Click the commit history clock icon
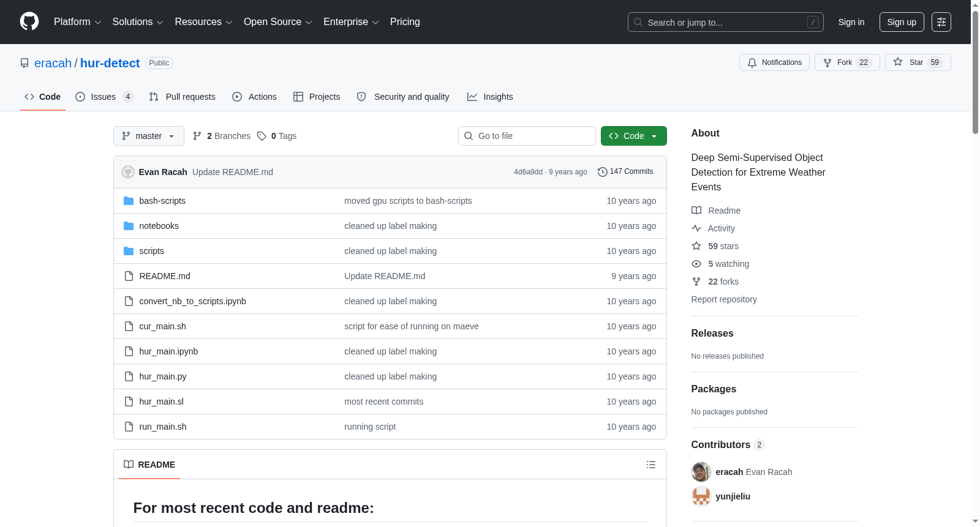The height and width of the screenshot is (527, 980). tap(603, 172)
